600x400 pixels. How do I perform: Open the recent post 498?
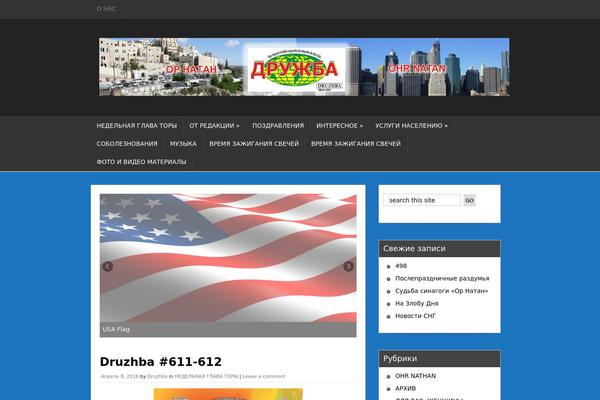pos(401,266)
